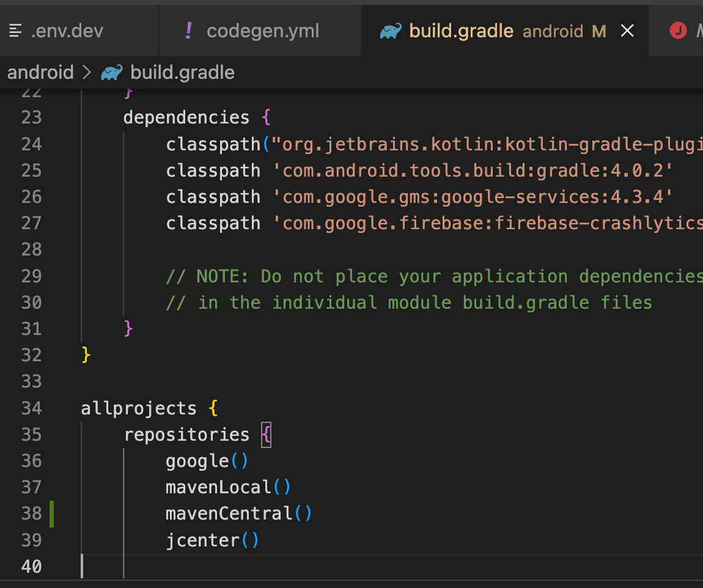This screenshot has width=703, height=588.
Task: Close the build.gradle tab
Action: (627, 30)
